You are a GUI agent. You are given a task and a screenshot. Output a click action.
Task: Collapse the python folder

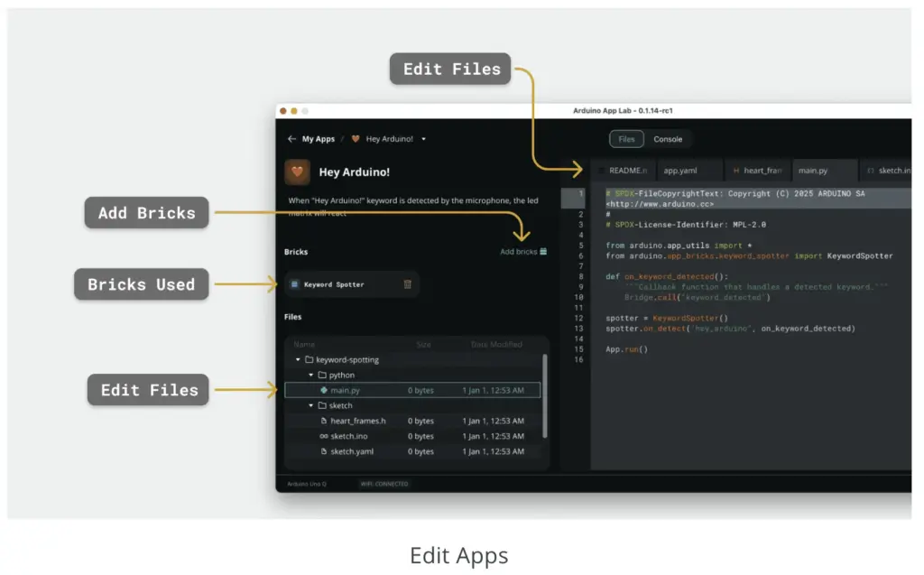[311, 375]
